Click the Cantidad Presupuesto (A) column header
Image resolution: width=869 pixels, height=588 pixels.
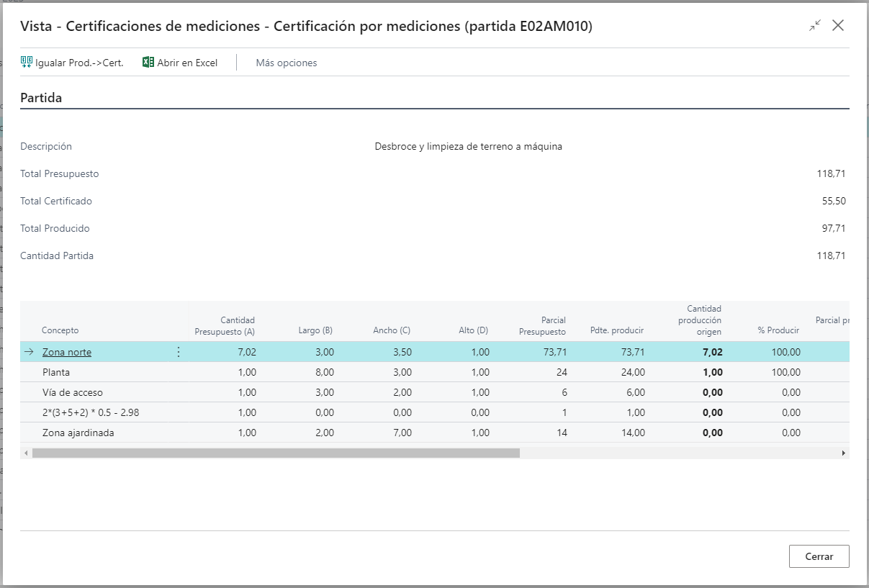(x=225, y=325)
